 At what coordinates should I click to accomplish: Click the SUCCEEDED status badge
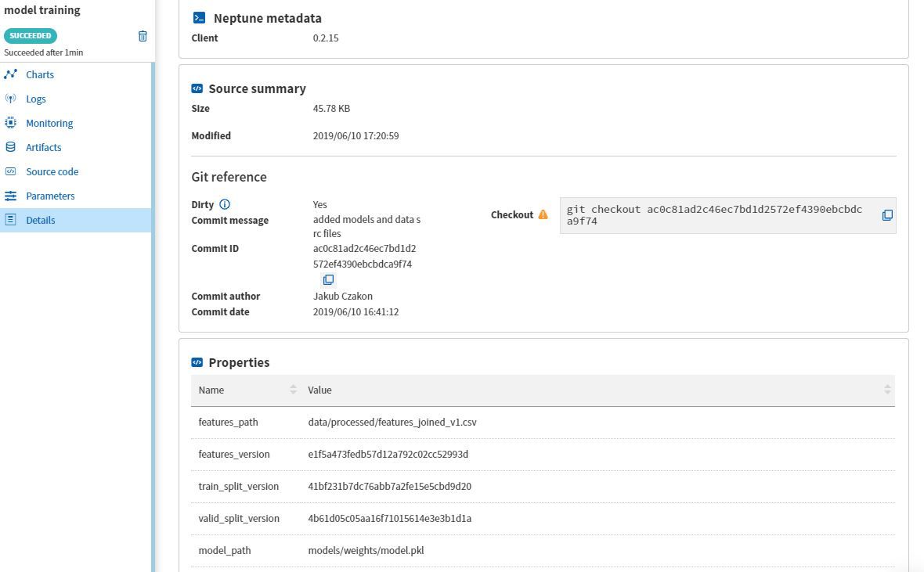click(x=30, y=36)
